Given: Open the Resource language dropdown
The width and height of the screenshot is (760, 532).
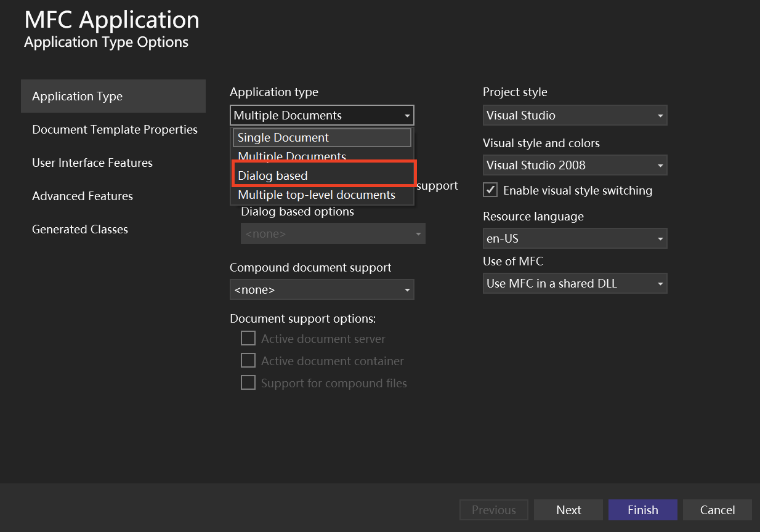Looking at the screenshot, I should [574, 238].
